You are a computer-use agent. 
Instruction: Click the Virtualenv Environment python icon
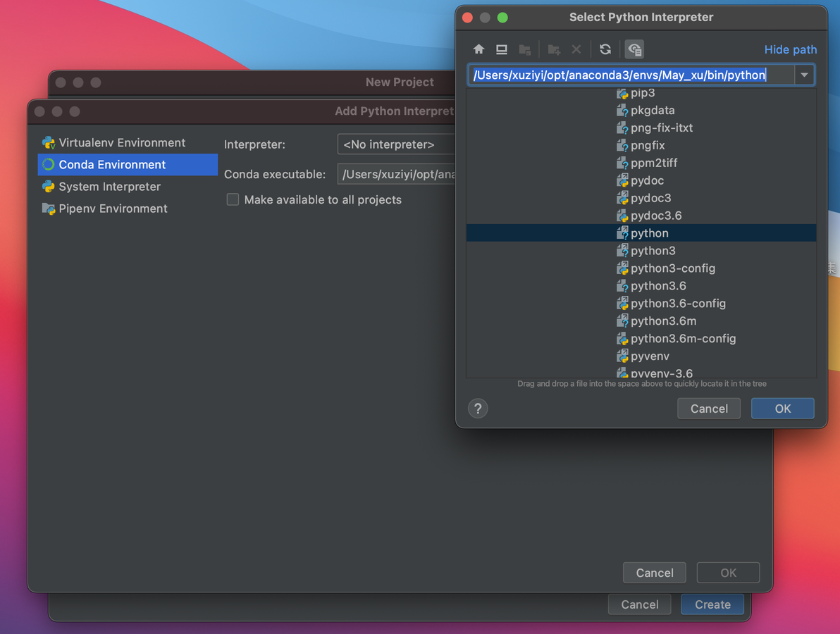49,142
